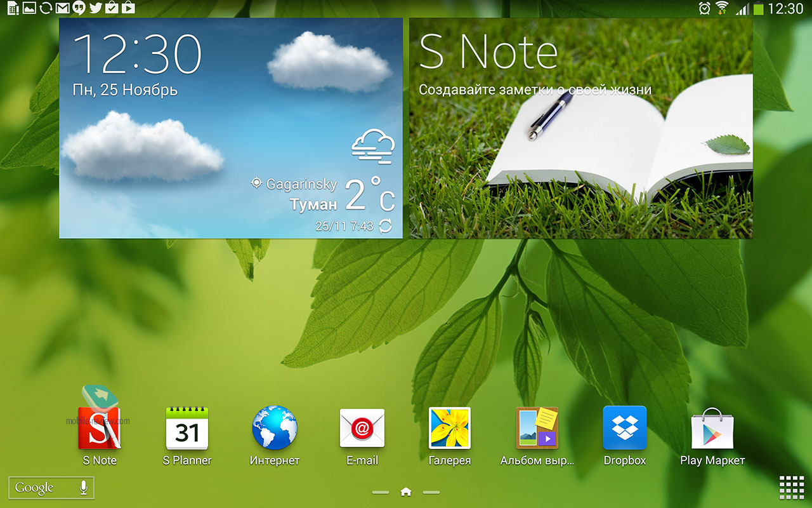Tap the cellular signal strength icon
Screen dimensions: 812x508
tap(742, 9)
